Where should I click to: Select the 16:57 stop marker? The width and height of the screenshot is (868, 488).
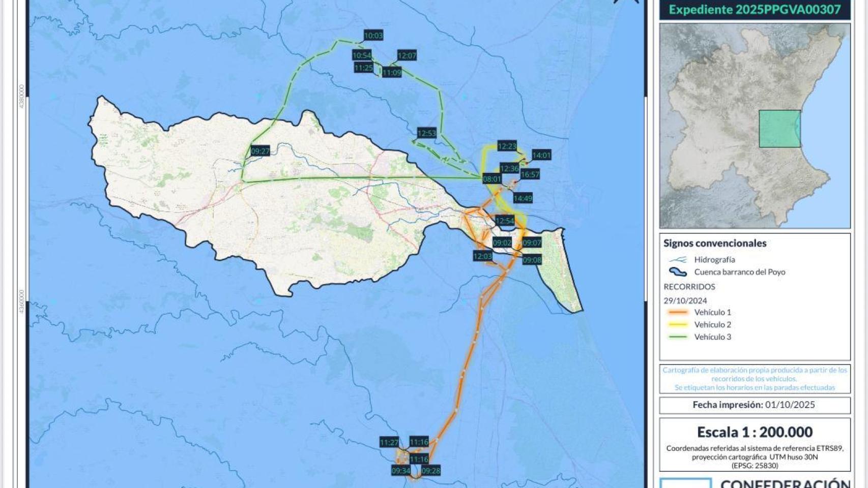coord(530,174)
